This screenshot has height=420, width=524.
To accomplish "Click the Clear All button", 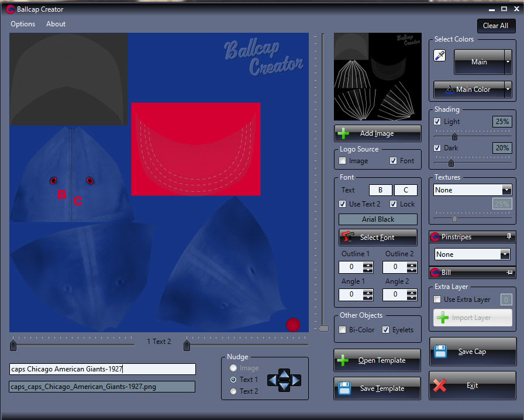I will tap(495, 26).
